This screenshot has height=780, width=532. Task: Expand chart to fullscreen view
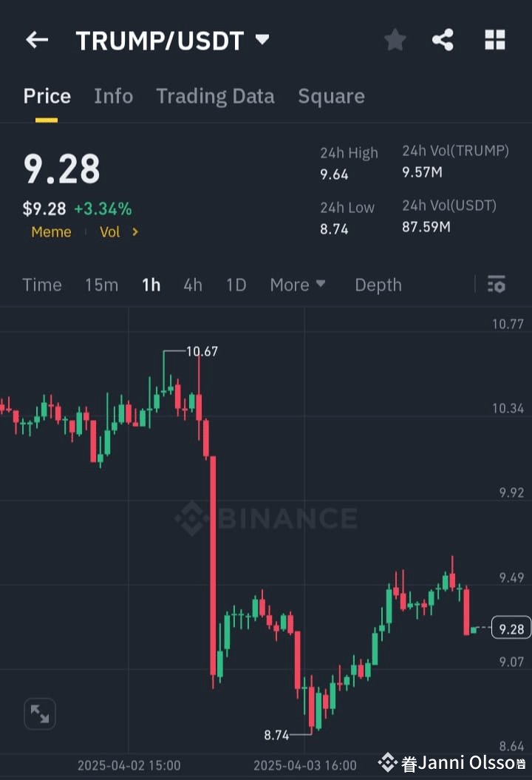40,713
